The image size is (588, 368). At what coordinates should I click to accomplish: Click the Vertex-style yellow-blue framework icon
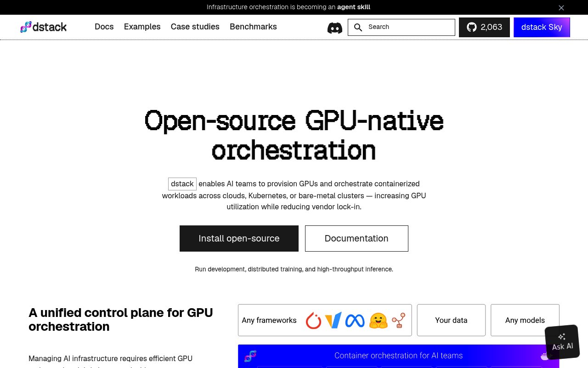[x=333, y=320]
